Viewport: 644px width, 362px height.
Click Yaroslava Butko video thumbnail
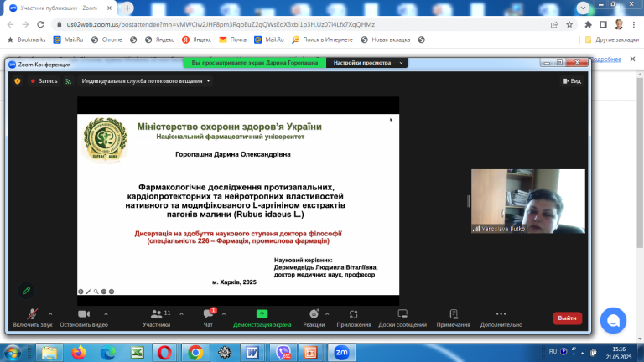click(528, 201)
